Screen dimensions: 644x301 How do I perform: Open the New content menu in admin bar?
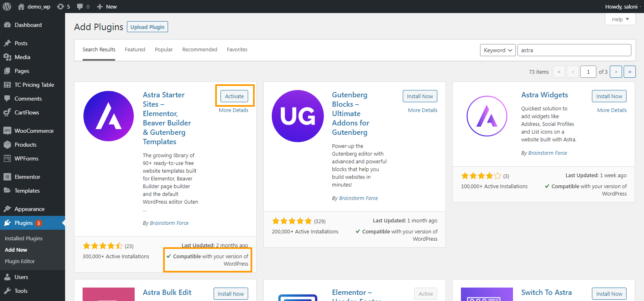107,7
